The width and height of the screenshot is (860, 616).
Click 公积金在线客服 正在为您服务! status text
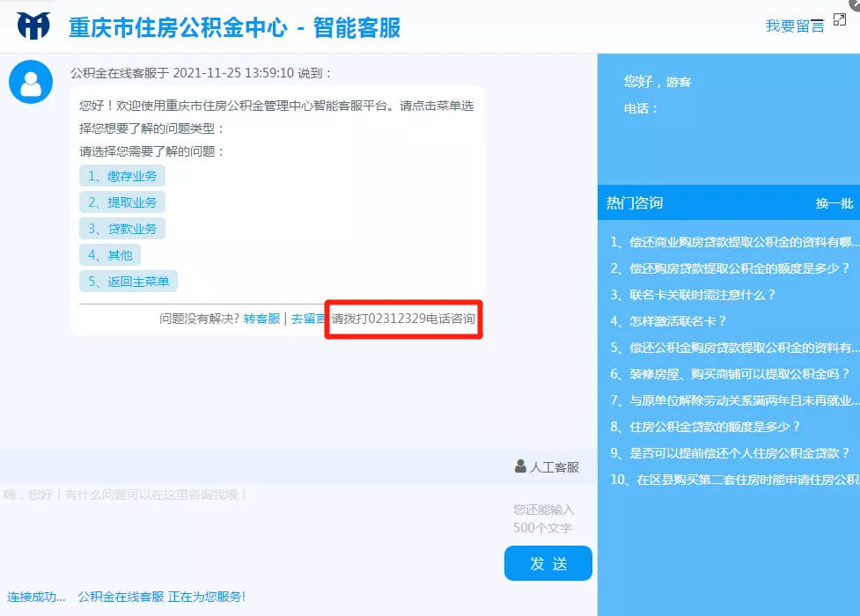(161, 597)
